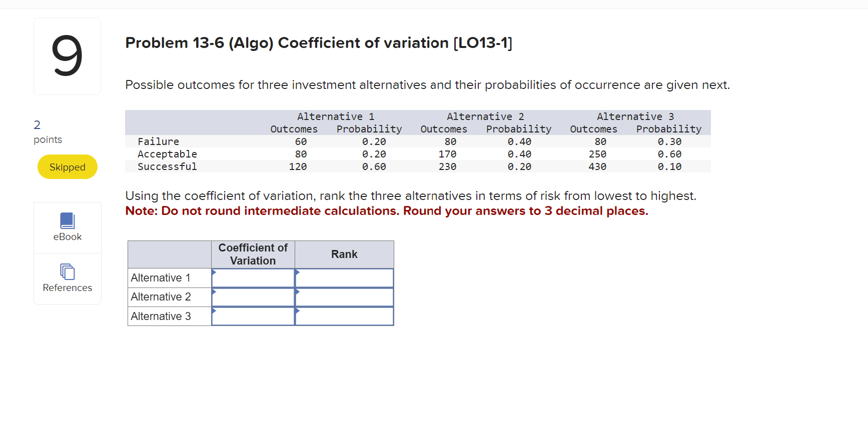Click Alternative 1 Coefficient of Variation input field
868x426 pixels.
(253, 277)
